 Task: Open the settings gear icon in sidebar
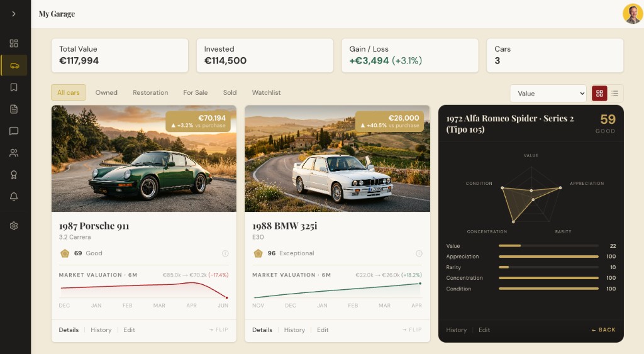14,226
